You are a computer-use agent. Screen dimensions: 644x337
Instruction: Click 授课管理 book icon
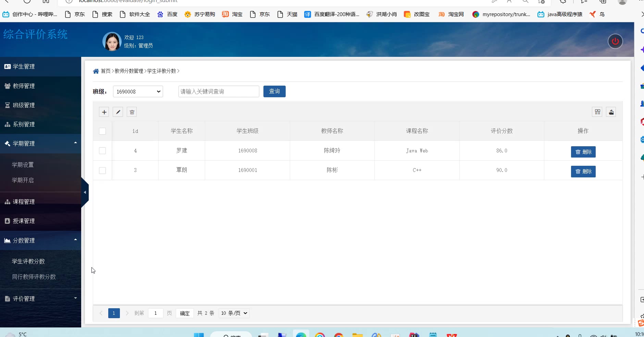click(7, 221)
